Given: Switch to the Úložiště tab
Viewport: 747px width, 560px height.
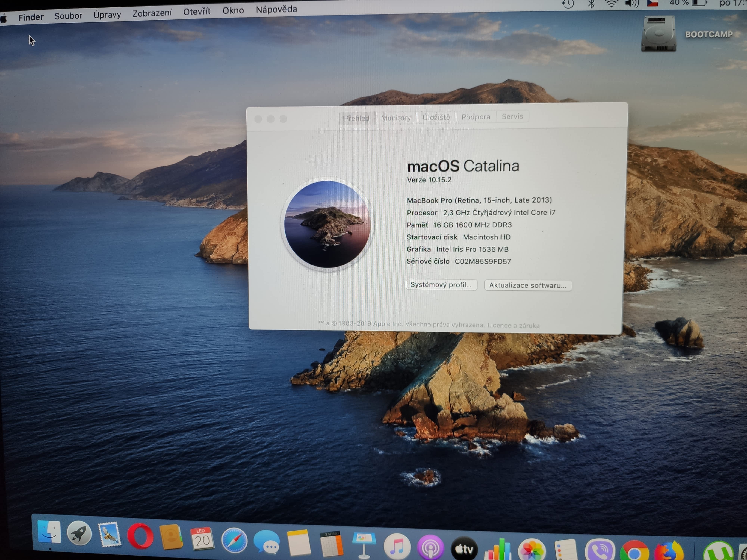Looking at the screenshot, I should click(436, 117).
